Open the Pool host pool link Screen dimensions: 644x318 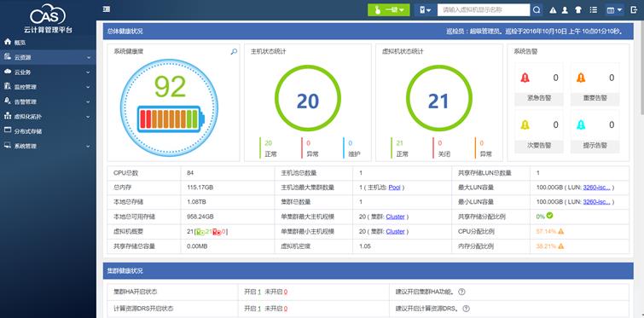pyautogui.click(x=394, y=188)
